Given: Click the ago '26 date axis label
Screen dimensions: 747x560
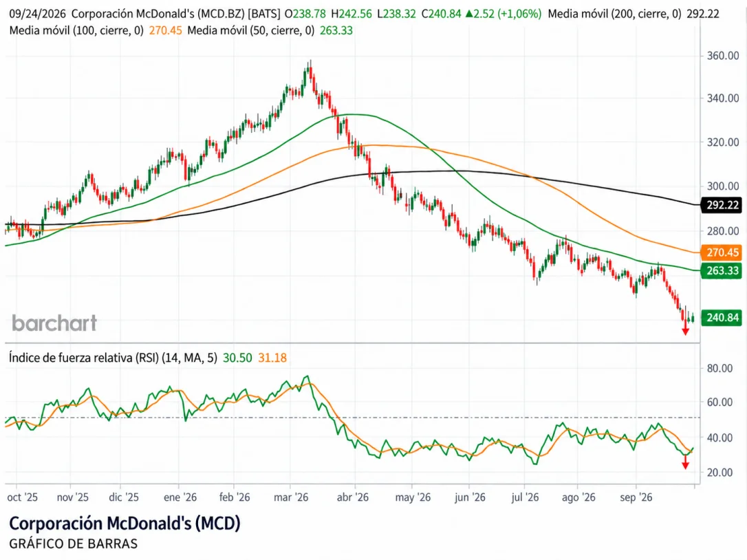Looking at the screenshot, I should coord(578,497).
